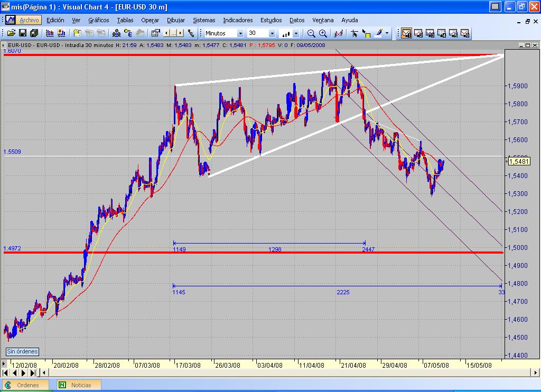Expand the pencil tool dropdown arrow
Image resolution: width=541 pixels, height=392 pixels.
click(387, 33)
